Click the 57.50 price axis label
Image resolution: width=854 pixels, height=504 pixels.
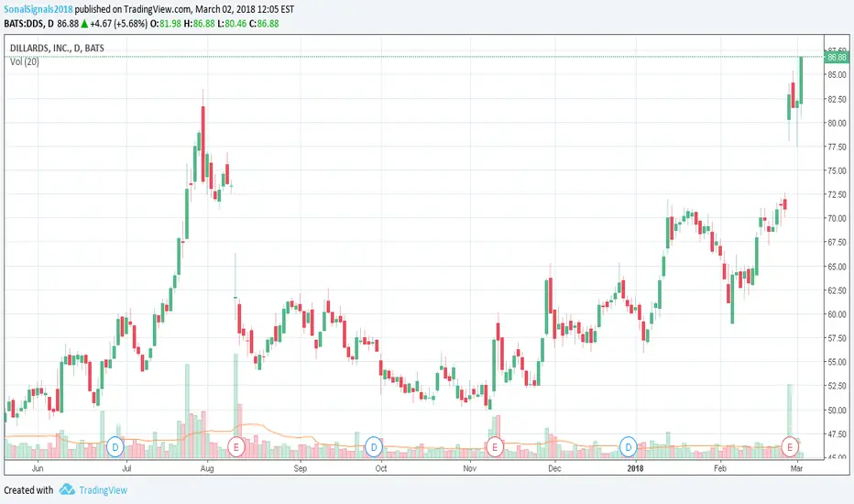click(837, 338)
